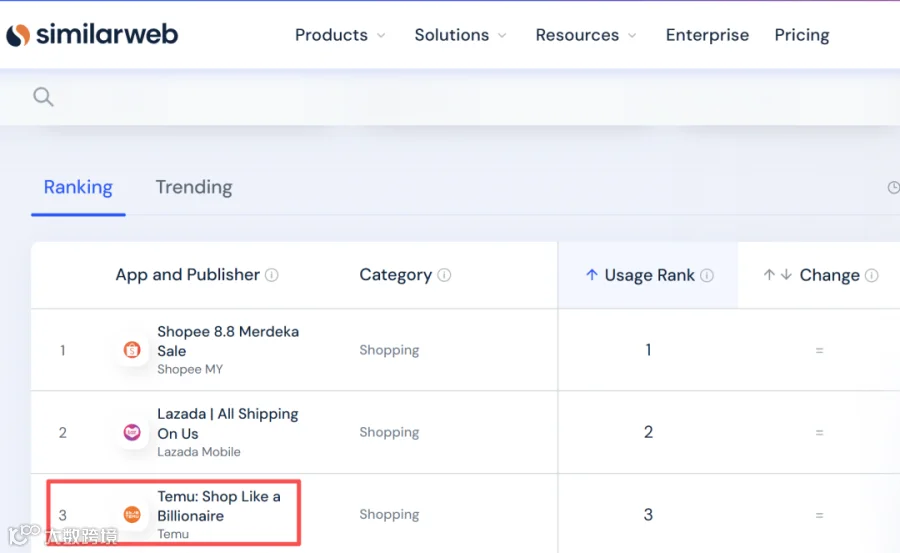900x553 pixels.
Task: Sort by the Usage Rank column header
Action: [x=648, y=275]
